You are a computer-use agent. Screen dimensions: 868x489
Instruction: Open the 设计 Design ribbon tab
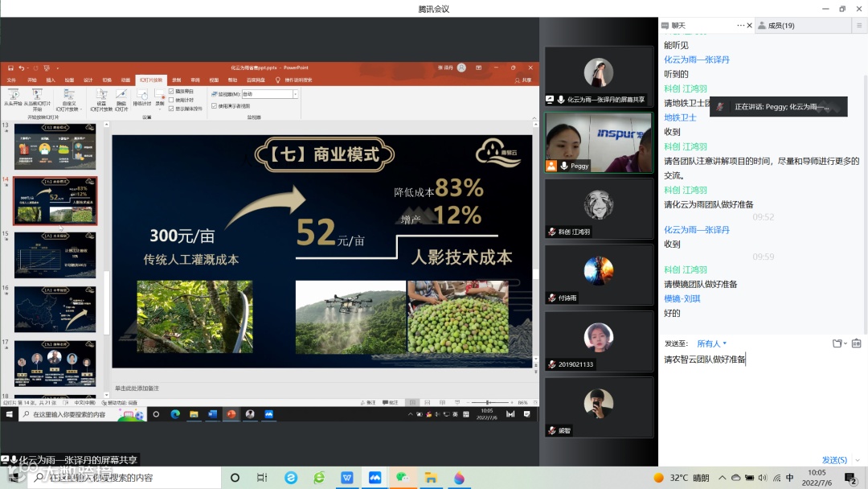click(88, 80)
